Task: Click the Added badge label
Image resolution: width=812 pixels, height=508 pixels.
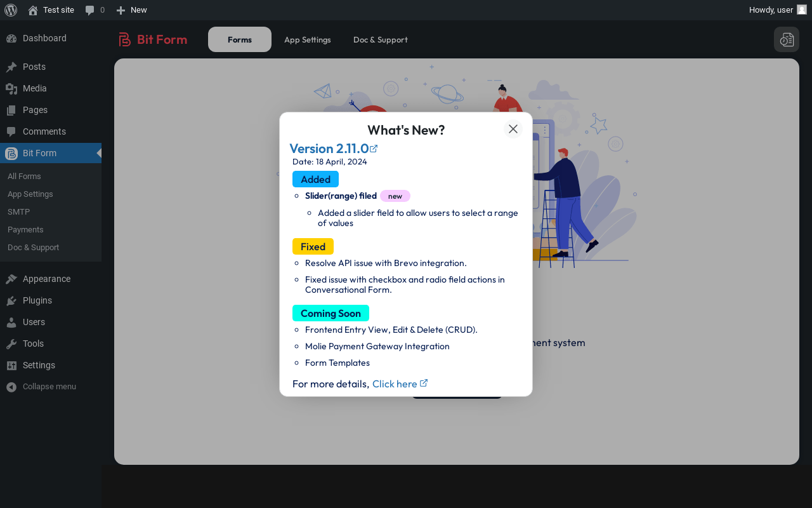Action: click(315, 179)
